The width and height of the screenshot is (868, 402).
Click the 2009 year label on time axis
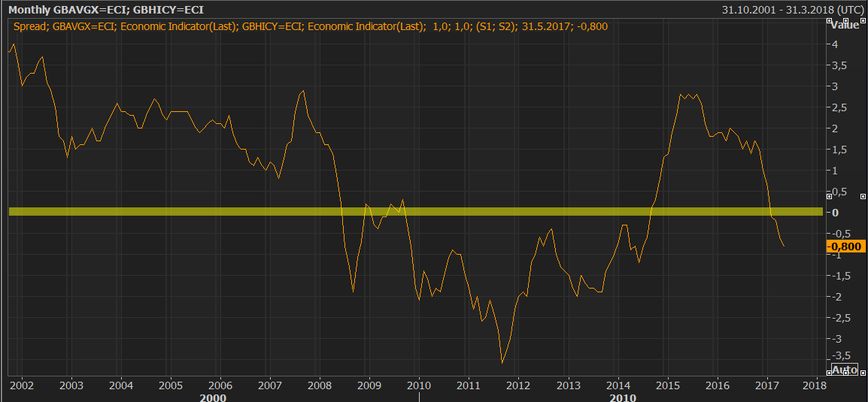[369, 385]
